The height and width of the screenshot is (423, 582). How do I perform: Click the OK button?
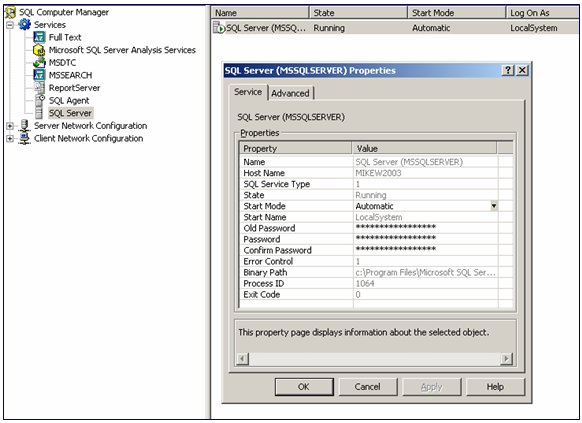(x=304, y=387)
